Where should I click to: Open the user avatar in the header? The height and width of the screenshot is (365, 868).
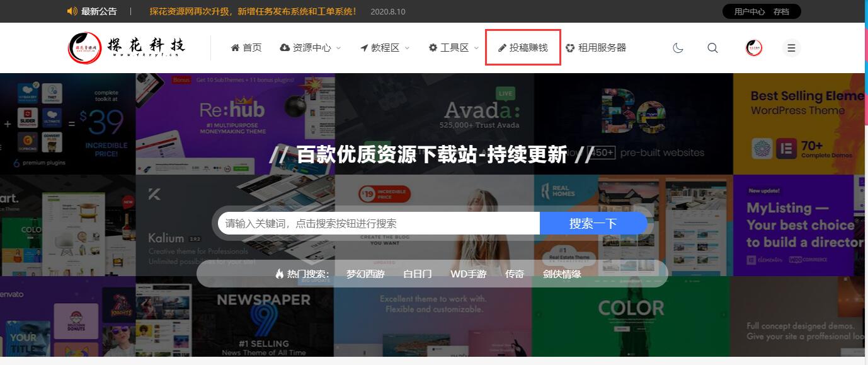[x=754, y=48]
